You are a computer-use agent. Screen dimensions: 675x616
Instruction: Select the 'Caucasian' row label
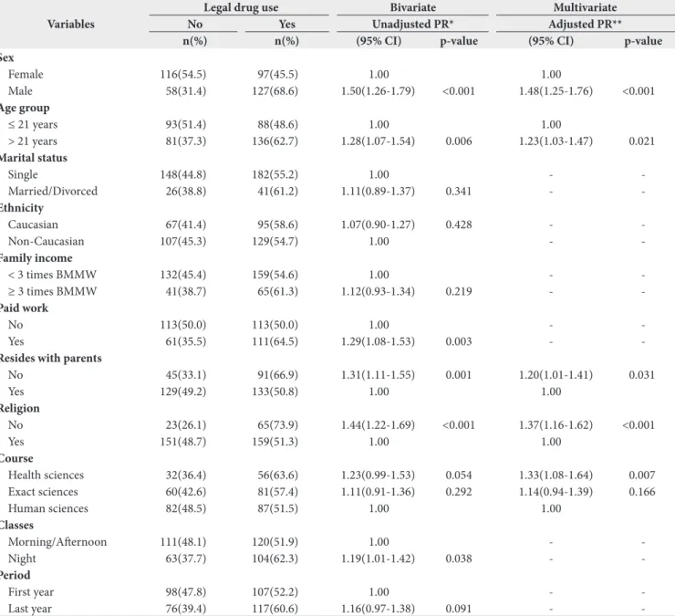point(33,224)
